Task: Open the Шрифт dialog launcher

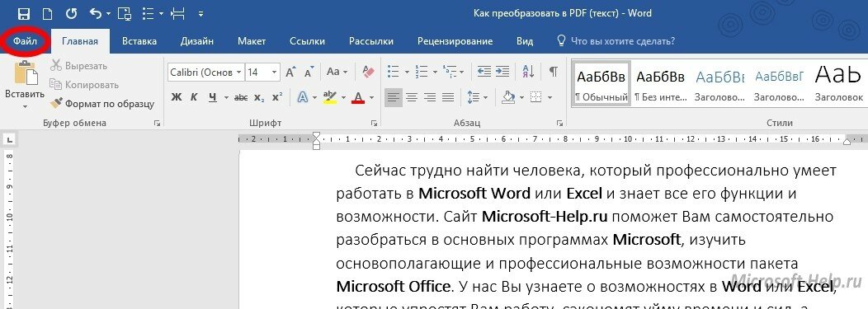Action: click(x=374, y=124)
